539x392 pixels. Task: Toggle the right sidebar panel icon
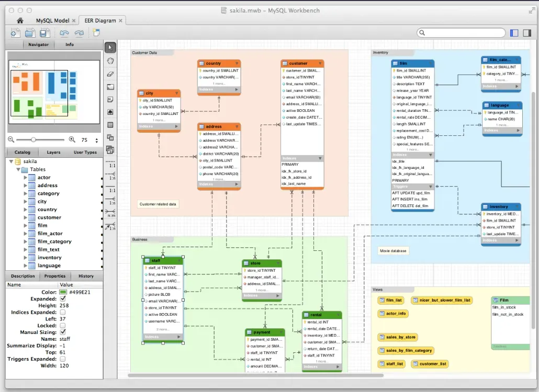tap(527, 33)
